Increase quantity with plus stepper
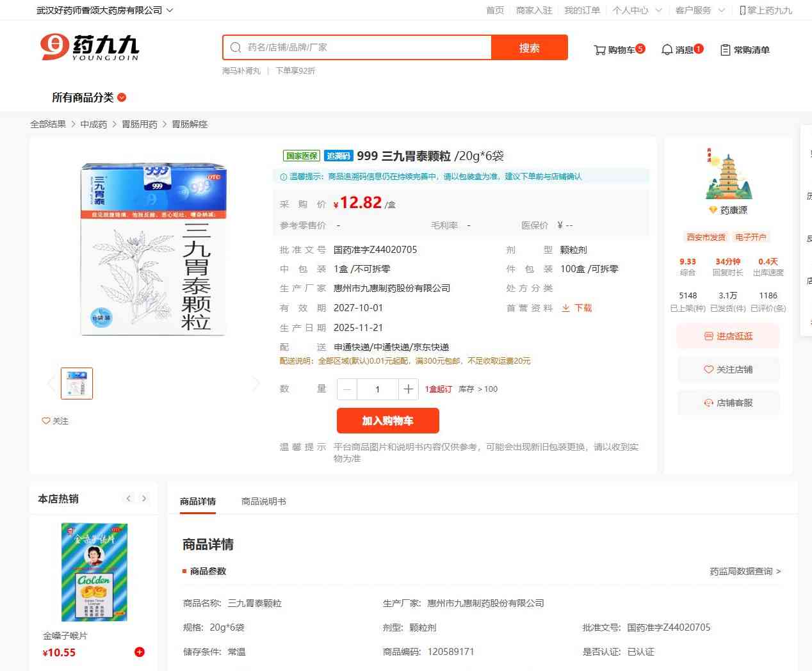Viewport: 812px width, 671px height. click(x=408, y=389)
